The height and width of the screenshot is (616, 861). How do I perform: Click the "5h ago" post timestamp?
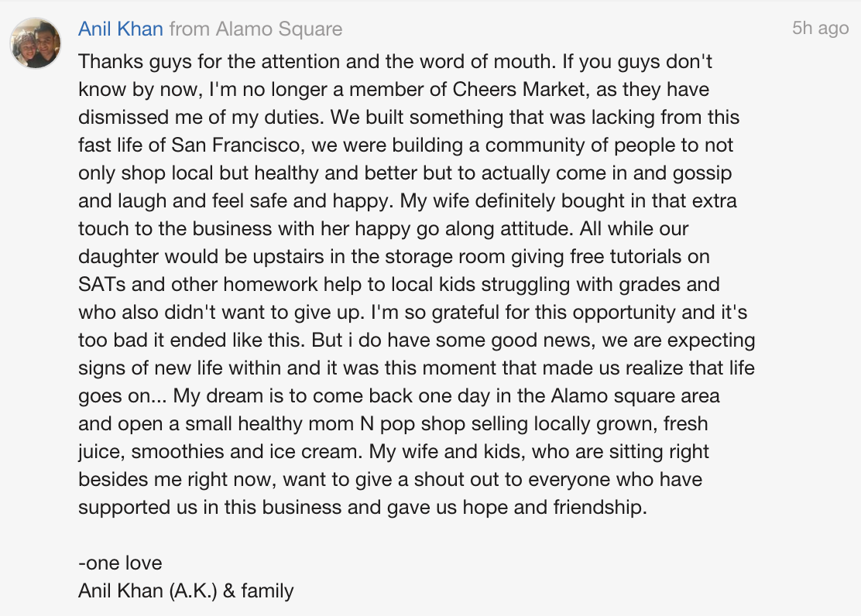pyautogui.click(x=821, y=28)
